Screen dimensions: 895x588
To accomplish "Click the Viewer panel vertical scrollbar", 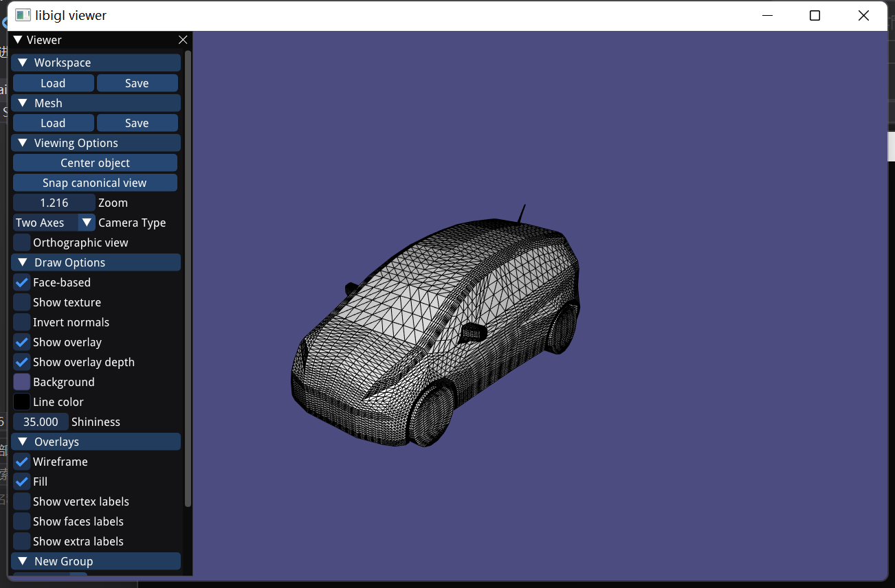I will pos(188,279).
